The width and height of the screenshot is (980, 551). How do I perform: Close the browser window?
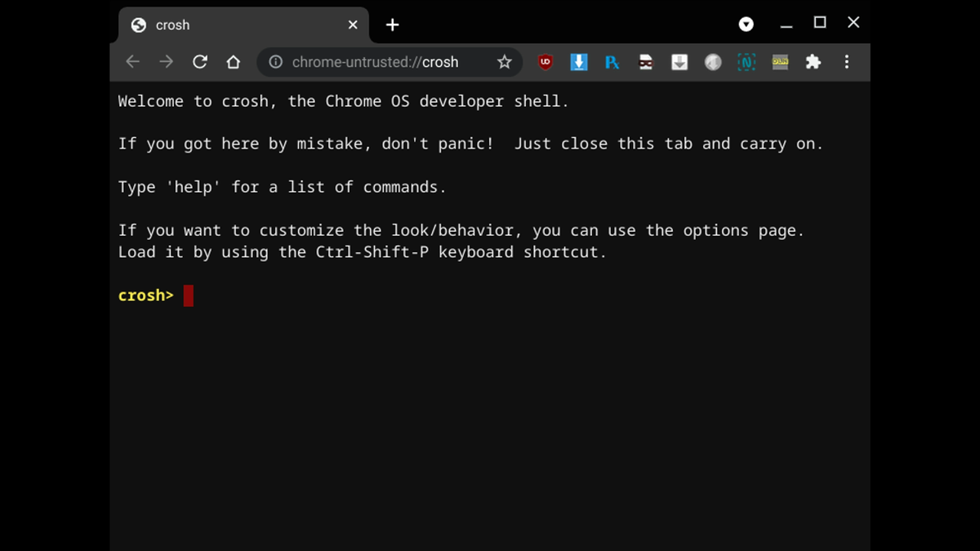click(x=853, y=23)
